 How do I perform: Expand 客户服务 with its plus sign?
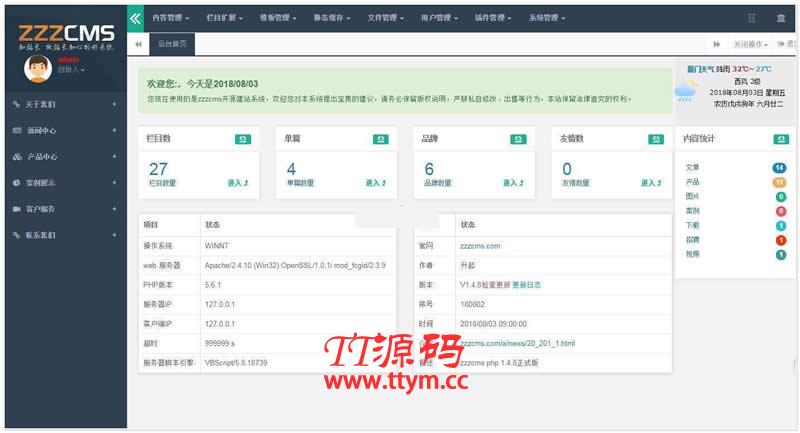[x=114, y=209]
